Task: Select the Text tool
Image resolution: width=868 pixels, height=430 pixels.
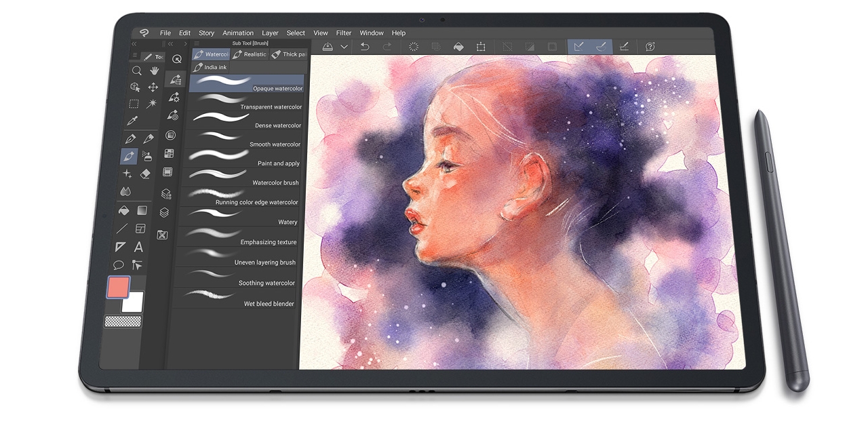Action: pyautogui.click(x=138, y=247)
